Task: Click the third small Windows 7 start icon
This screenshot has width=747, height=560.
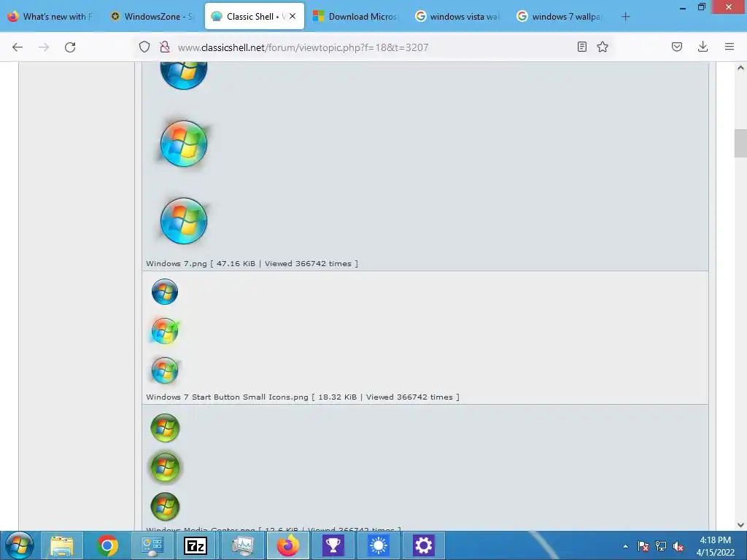Action: click(165, 370)
